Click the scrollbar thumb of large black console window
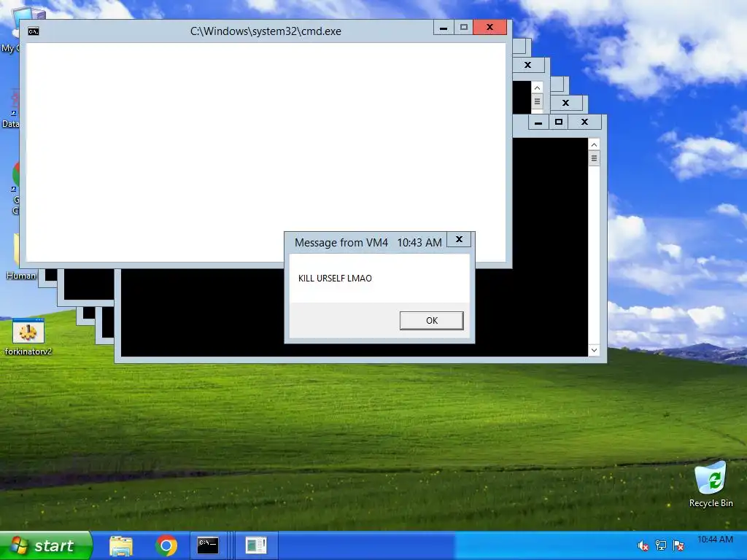The image size is (747, 560). tap(594, 158)
